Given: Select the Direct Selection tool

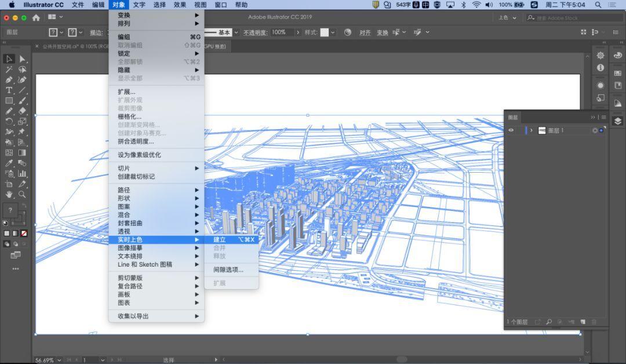Looking at the screenshot, I should tap(23, 59).
